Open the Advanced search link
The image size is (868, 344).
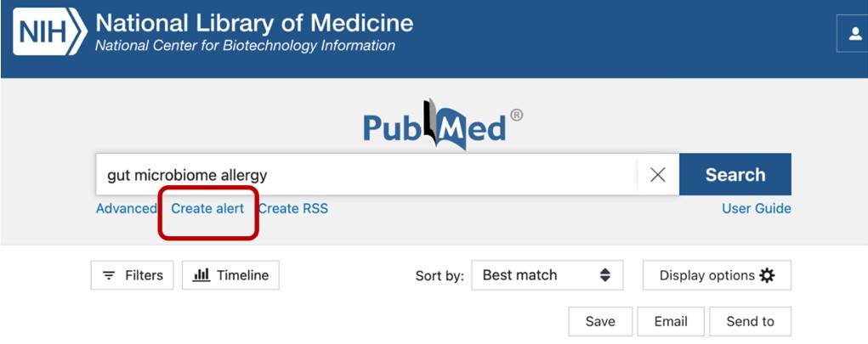tap(126, 208)
